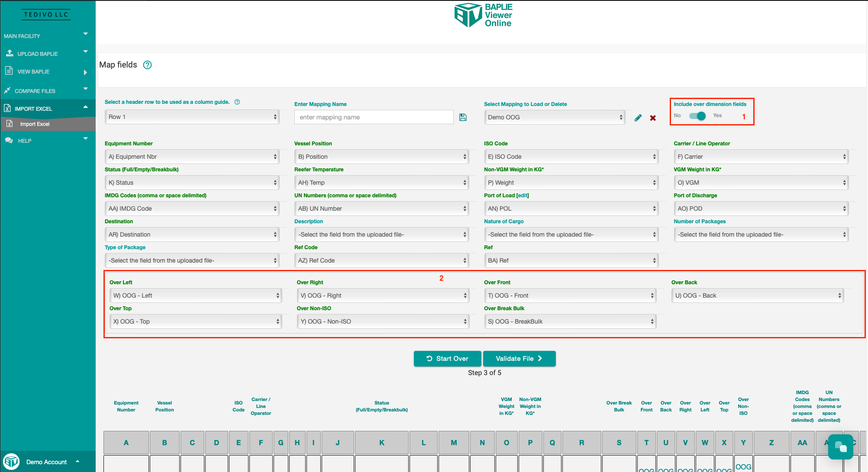This screenshot has width=868, height=472.
Task: Click the help icon next to Map fields
Action: click(x=147, y=65)
